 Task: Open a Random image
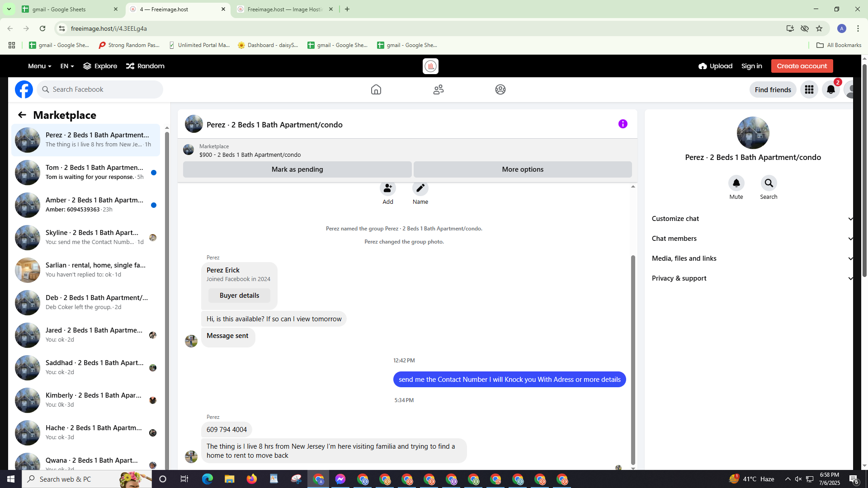145,66
